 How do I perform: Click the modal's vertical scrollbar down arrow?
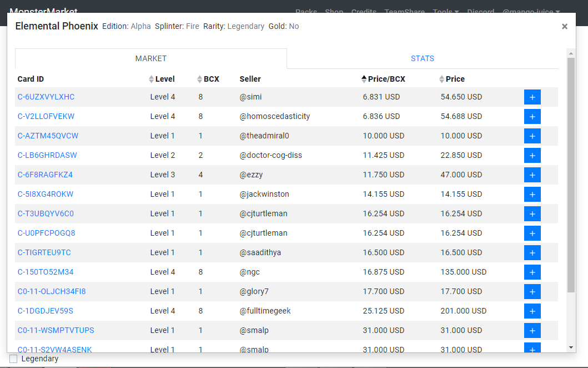571,347
